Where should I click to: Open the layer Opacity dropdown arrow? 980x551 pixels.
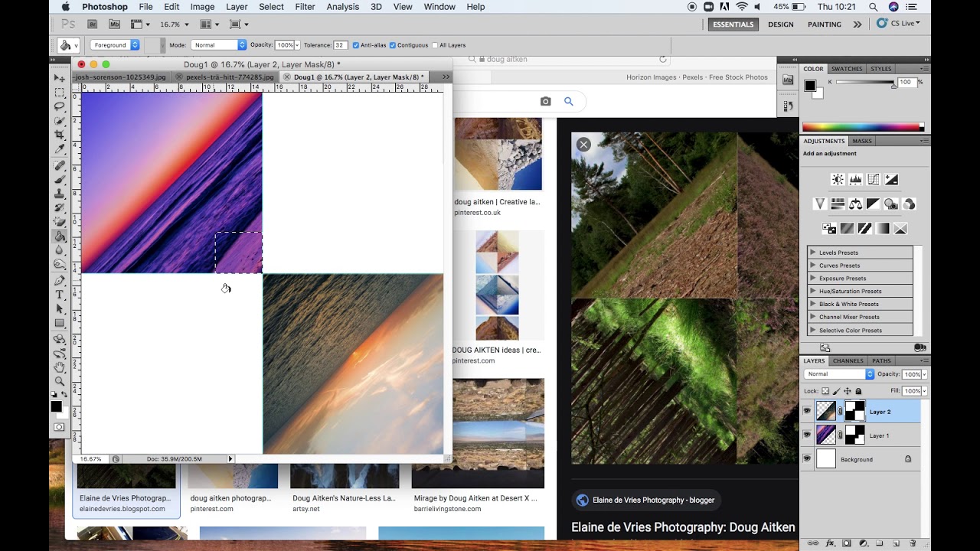[x=924, y=374]
